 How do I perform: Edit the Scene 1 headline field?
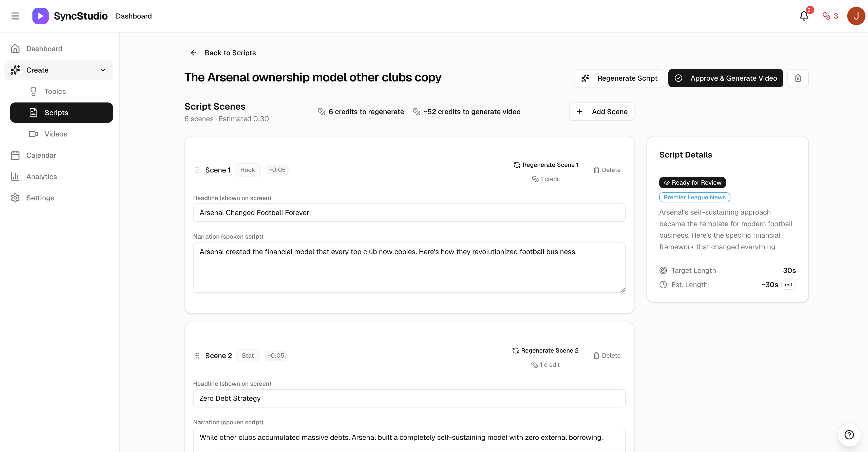click(x=409, y=213)
